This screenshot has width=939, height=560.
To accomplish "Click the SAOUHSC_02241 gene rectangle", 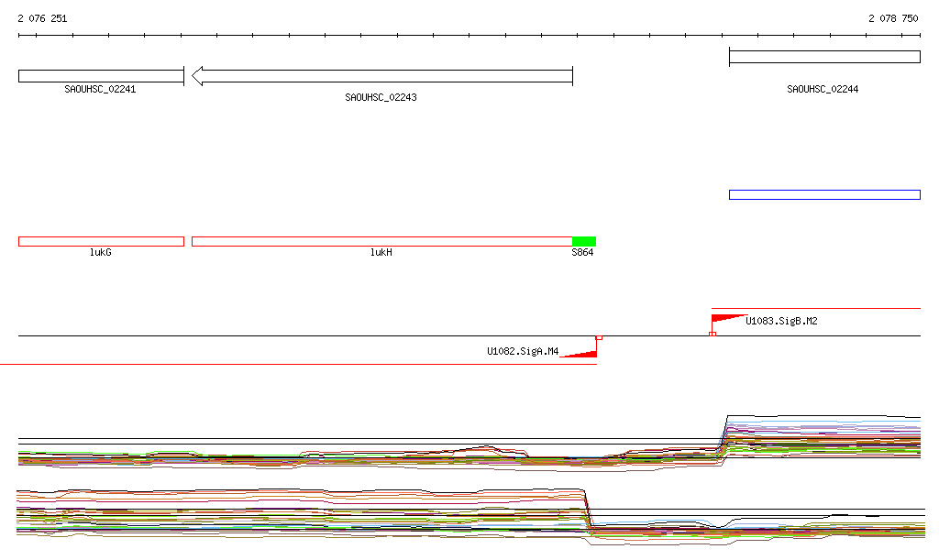I will coord(101,76).
